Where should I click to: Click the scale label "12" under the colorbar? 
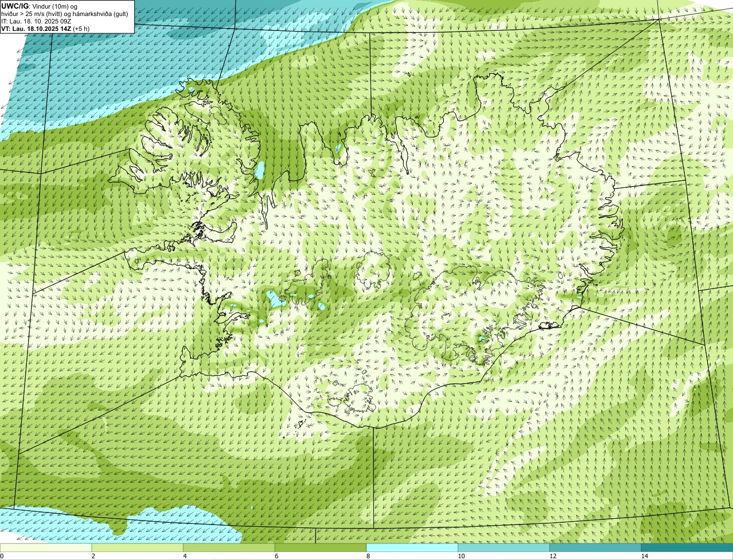click(x=553, y=556)
